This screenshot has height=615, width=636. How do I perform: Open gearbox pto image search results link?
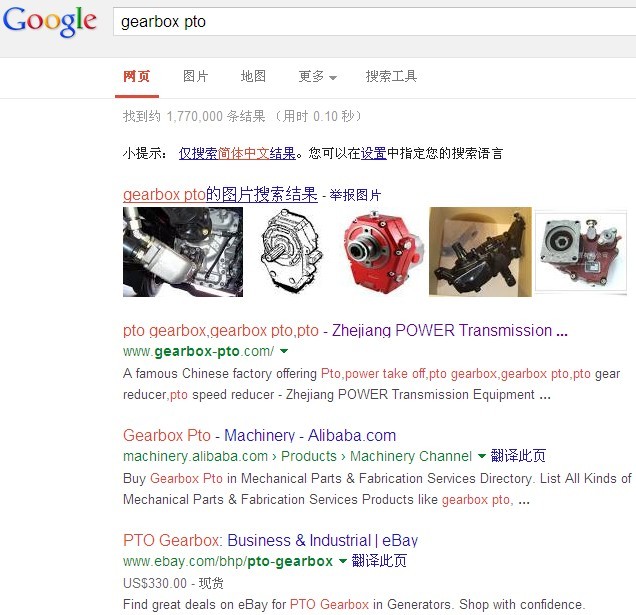coord(220,194)
